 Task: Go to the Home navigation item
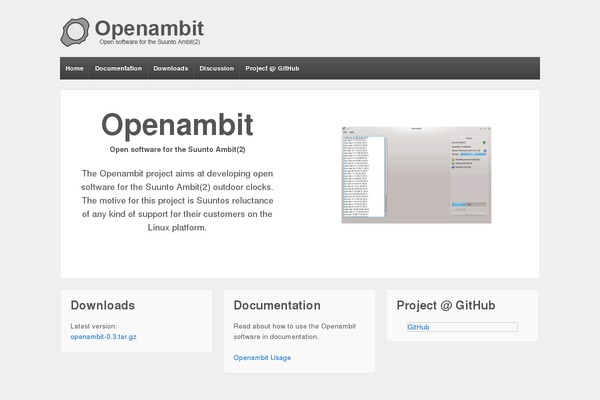pos(74,68)
